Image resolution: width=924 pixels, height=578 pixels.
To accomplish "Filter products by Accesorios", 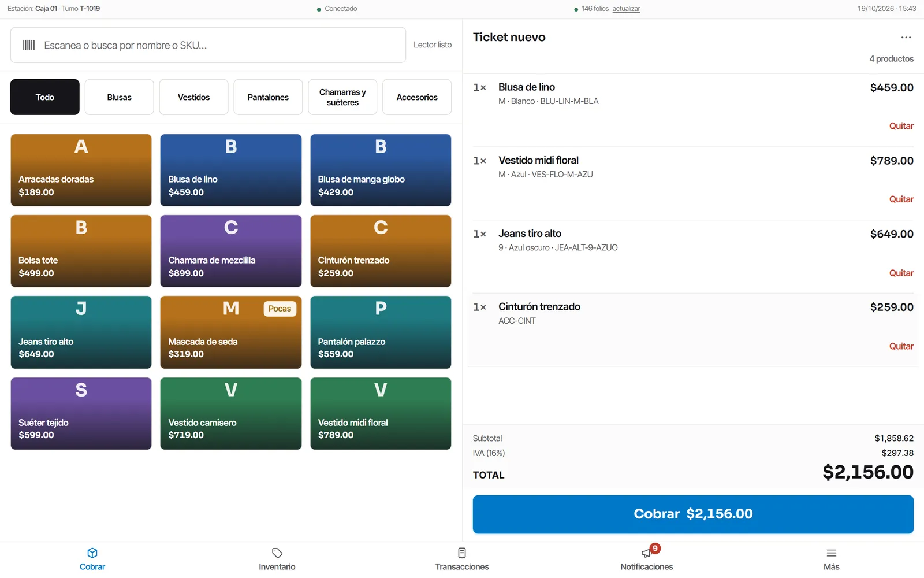I will click(417, 97).
